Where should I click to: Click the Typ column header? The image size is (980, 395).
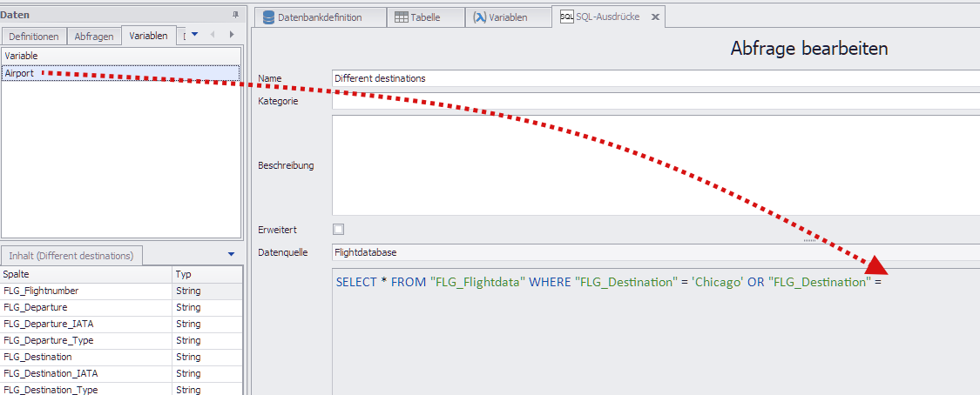207,274
